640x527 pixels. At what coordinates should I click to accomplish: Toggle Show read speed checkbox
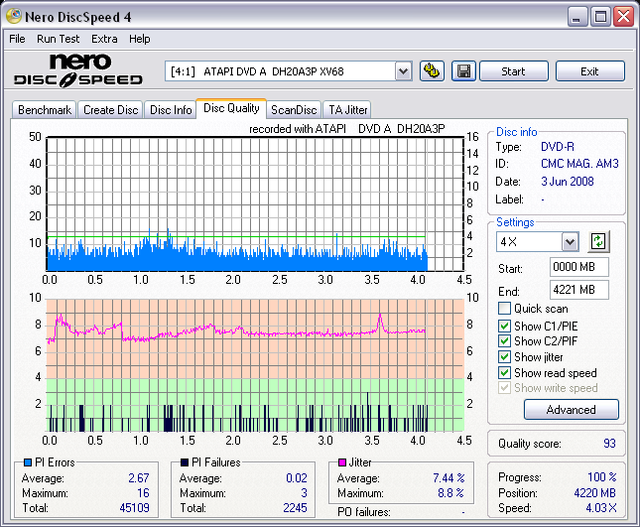point(504,372)
